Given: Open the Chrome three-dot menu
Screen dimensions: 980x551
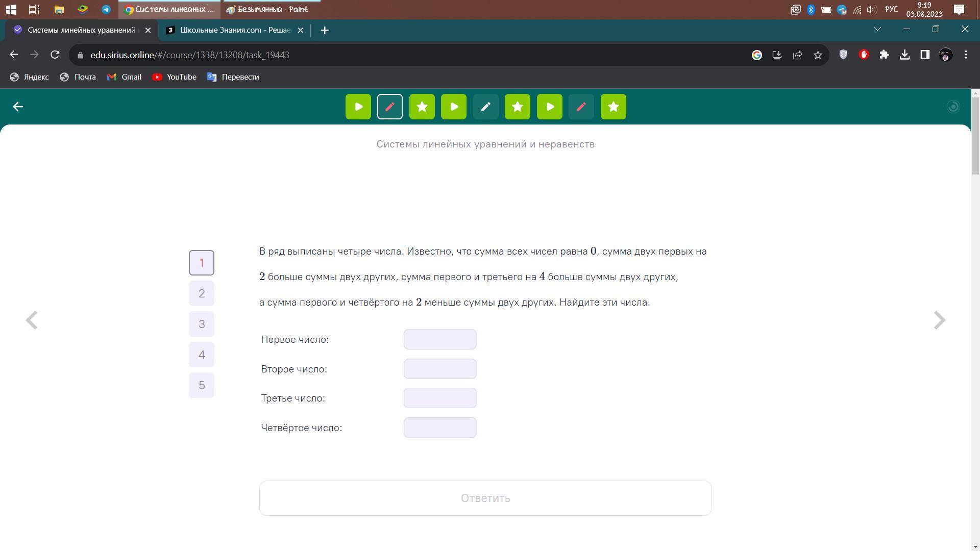Looking at the screenshot, I should point(966,55).
